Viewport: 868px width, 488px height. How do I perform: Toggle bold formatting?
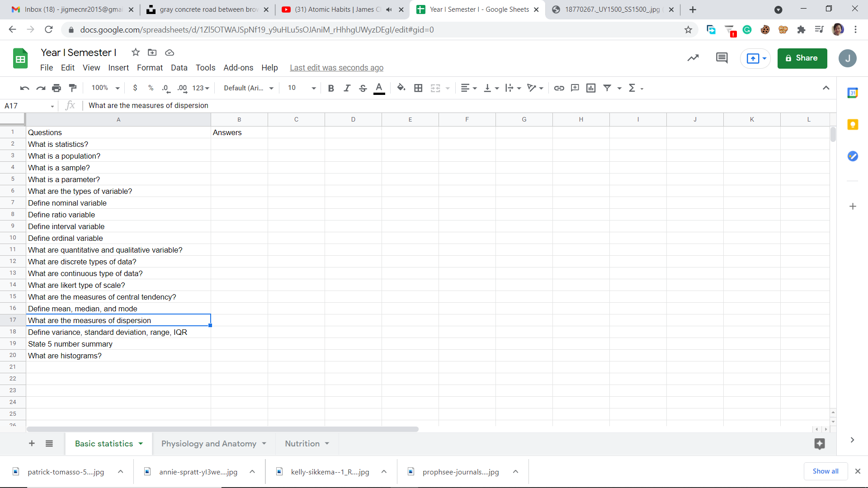click(x=331, y=88)
